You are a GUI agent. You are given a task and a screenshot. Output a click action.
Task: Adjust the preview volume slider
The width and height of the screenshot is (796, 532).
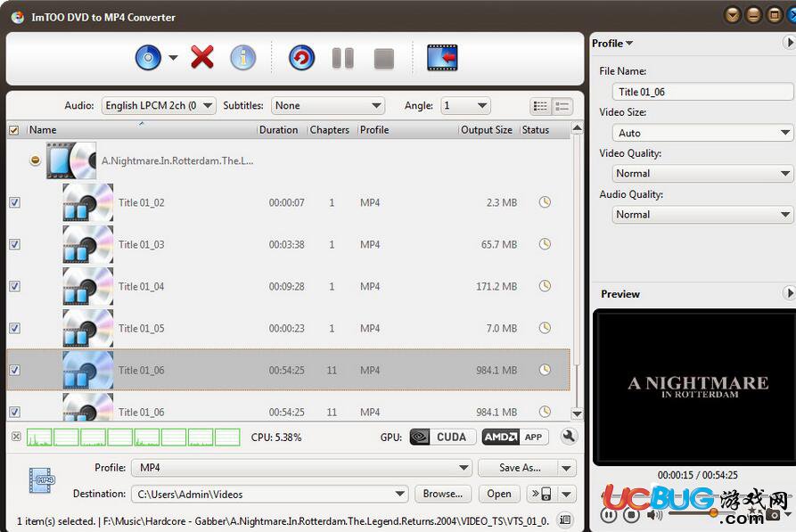point(695,513)
